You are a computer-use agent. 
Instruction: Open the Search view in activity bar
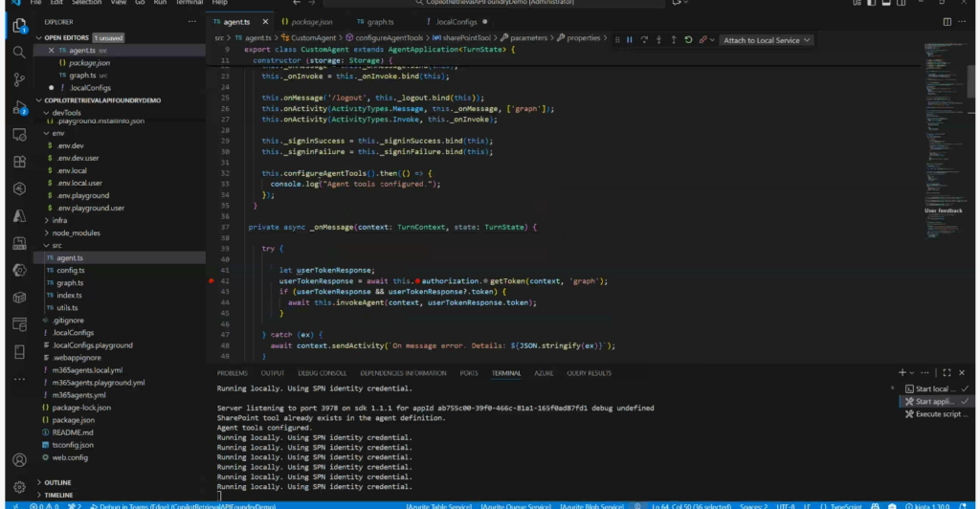click(x=19, y=53)
